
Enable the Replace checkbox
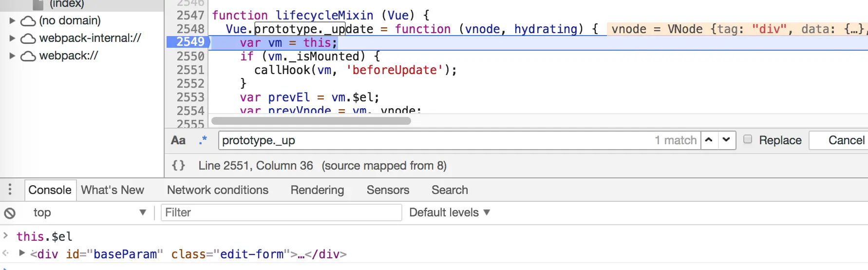(x=748, y=140)
